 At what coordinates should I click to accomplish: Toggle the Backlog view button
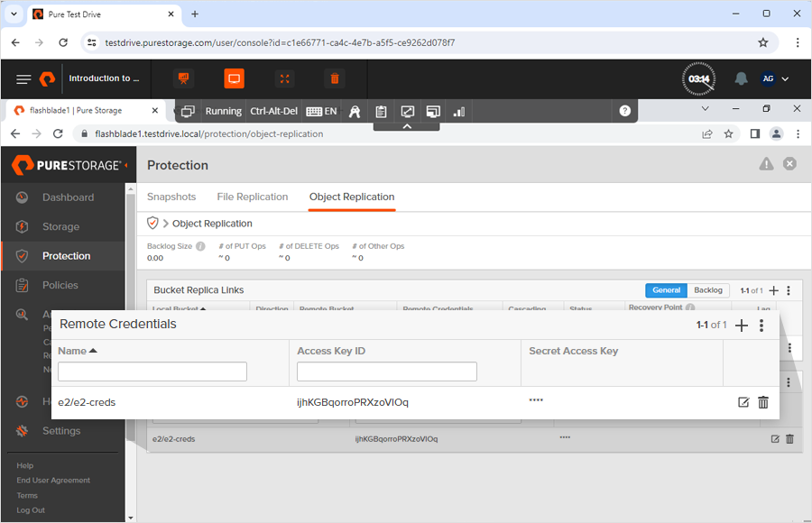pyautogui.click(x=708, y=290)
